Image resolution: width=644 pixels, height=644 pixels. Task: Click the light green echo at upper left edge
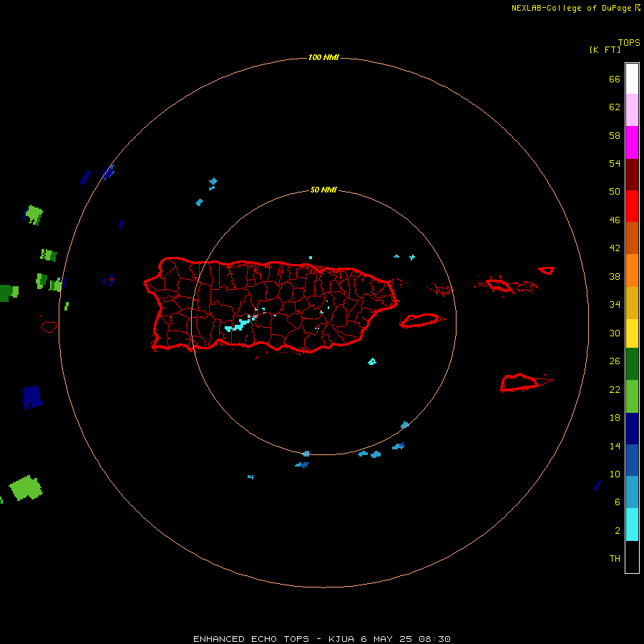33,215
